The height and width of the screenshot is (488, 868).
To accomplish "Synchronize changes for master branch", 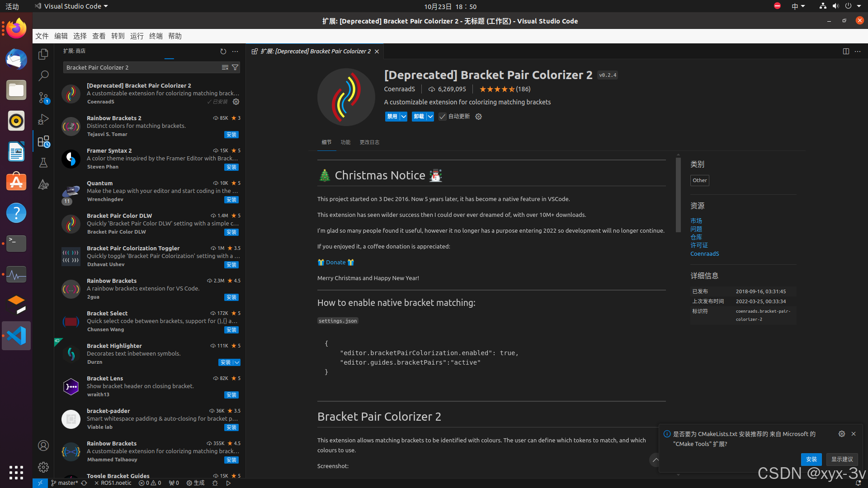I will [x=84, y=483].
